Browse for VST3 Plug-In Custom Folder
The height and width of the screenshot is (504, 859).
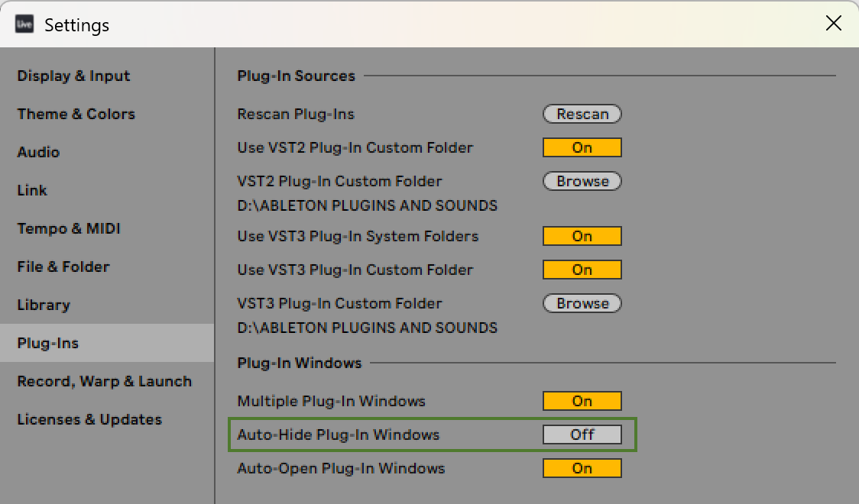(x=582, y=304)
